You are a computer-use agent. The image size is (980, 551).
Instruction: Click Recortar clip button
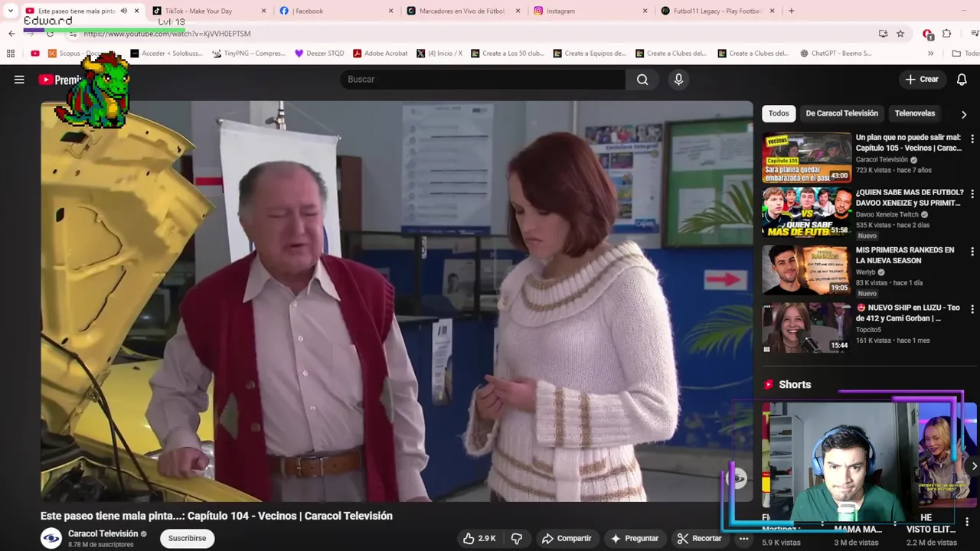(699, 539)
